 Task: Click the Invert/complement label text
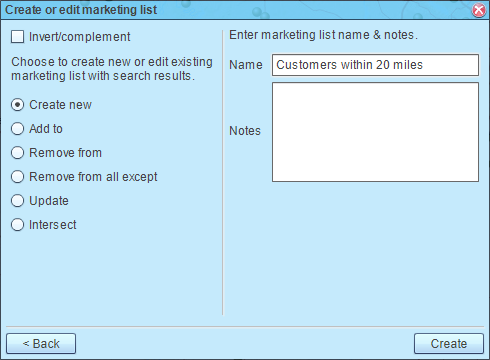coord(79,37)
